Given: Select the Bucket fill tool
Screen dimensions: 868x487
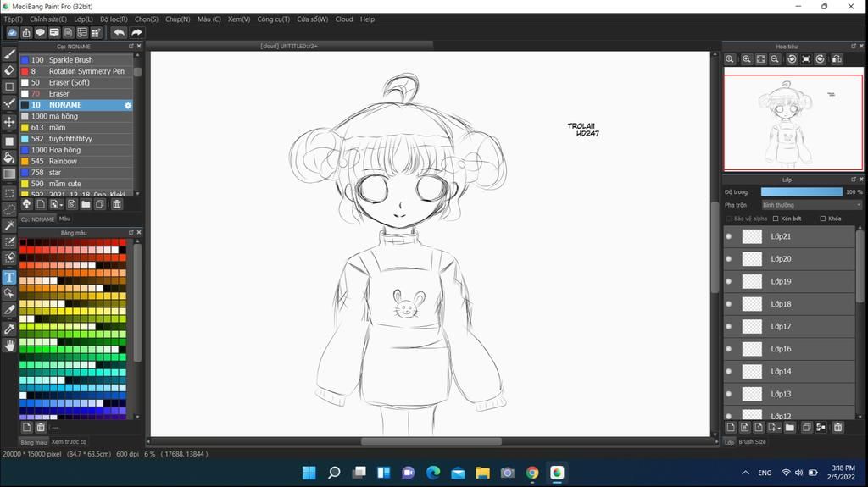Looking at the screenshot, I should (x=9, y=158).
